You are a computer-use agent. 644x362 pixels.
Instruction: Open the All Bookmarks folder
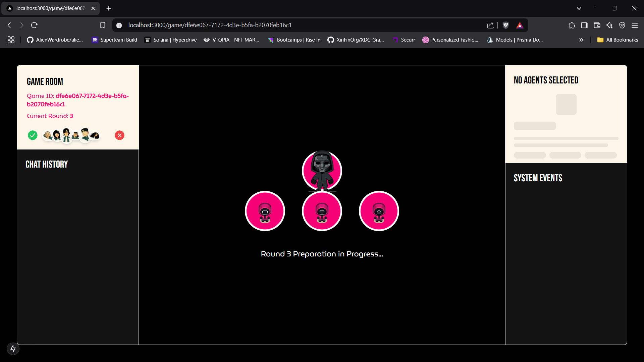pos(618,40)
